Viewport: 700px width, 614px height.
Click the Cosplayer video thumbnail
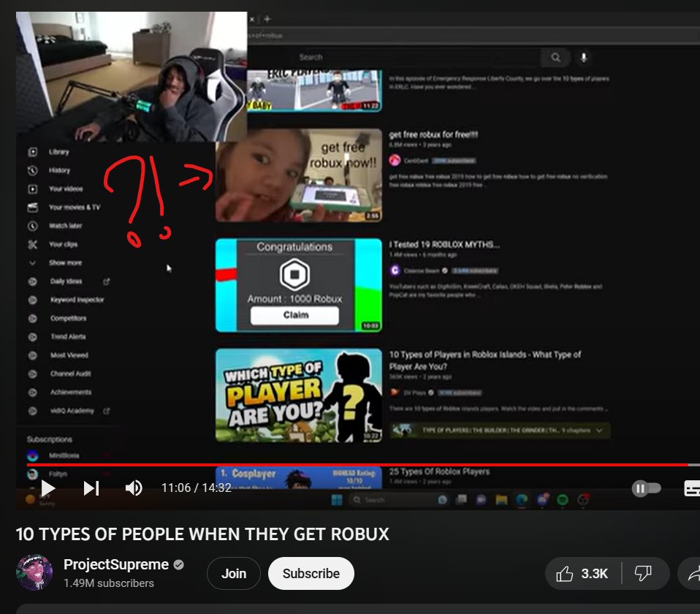[x=299, y=478]
